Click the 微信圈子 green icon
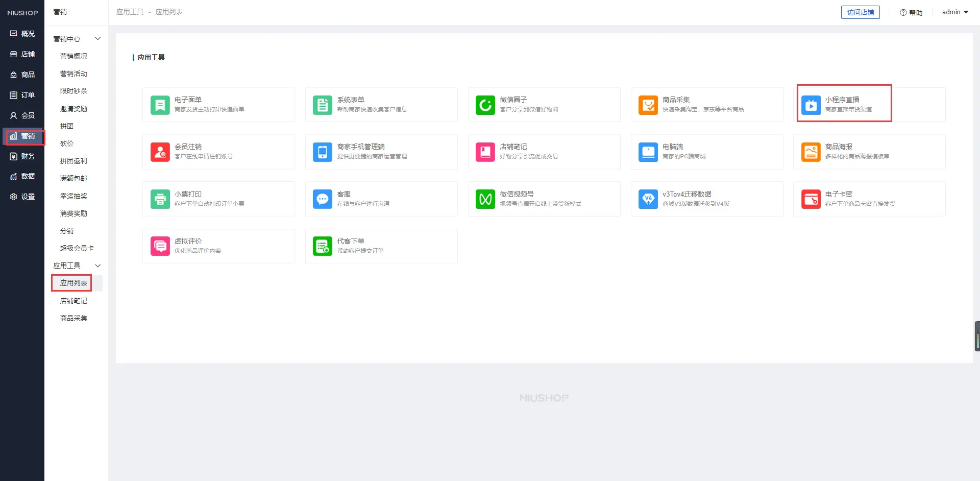This screenshot has height=481, width=980. (x=485, y=105)
